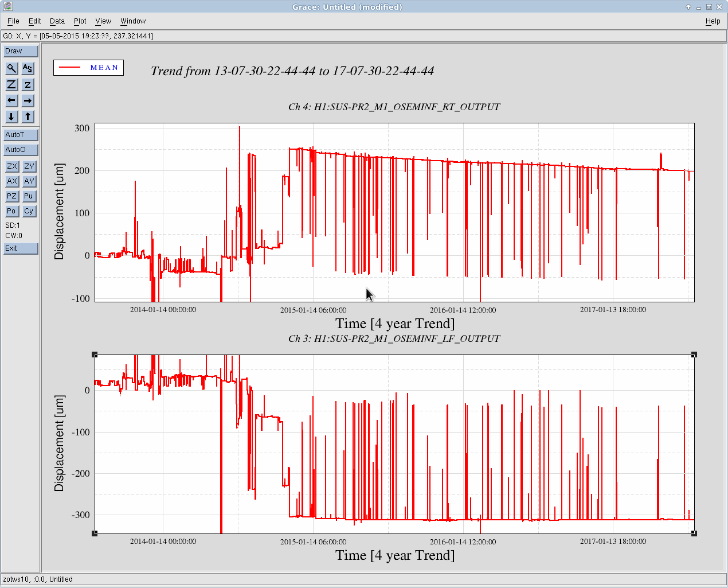Click the ZY zoom Y button
This screenshot has width=728, height=588.
pyautogui.click(x=29, y=166)
